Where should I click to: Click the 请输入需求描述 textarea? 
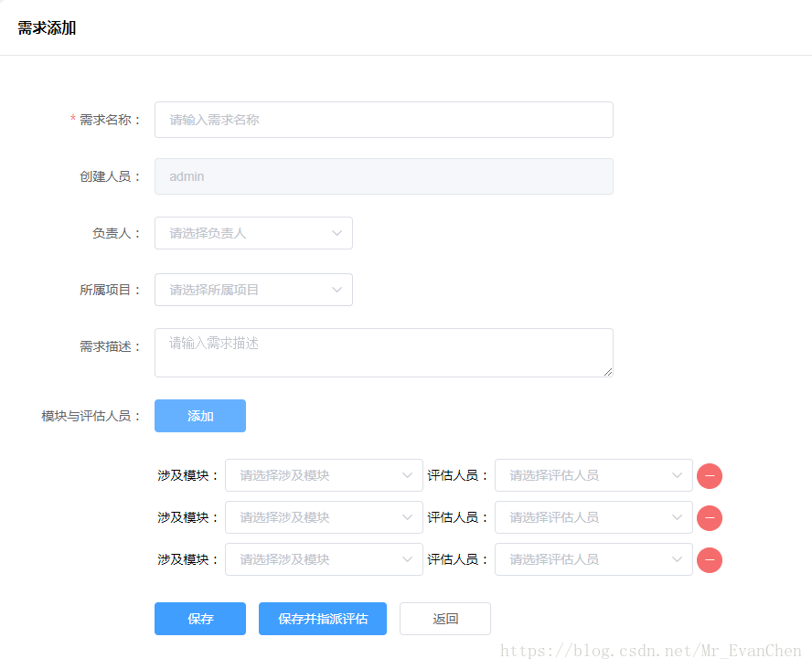pos(384,353)
